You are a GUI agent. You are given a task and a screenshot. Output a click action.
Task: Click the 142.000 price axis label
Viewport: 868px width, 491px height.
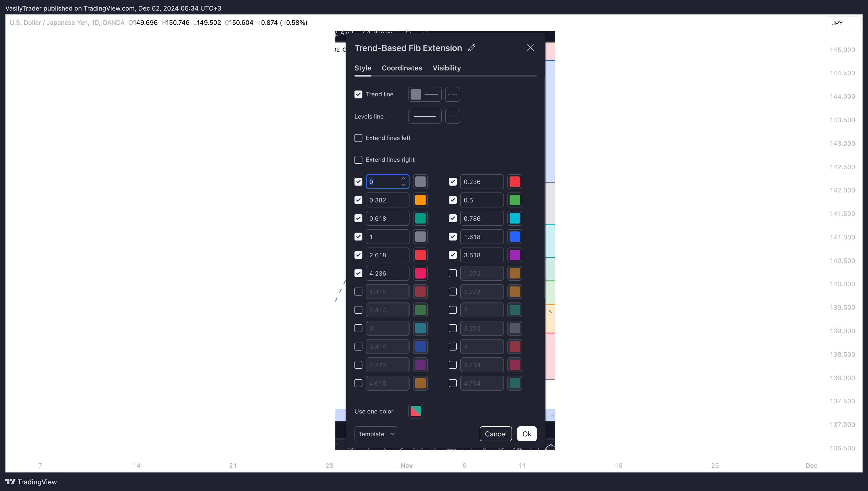coord(842,190)
